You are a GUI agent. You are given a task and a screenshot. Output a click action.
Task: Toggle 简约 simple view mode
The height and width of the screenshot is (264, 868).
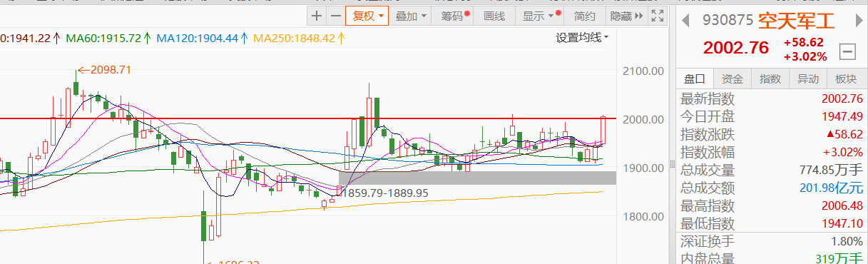coord(584,16)
